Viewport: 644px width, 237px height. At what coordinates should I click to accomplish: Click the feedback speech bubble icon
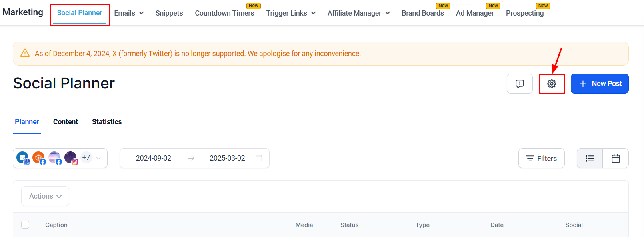[520, 84]
